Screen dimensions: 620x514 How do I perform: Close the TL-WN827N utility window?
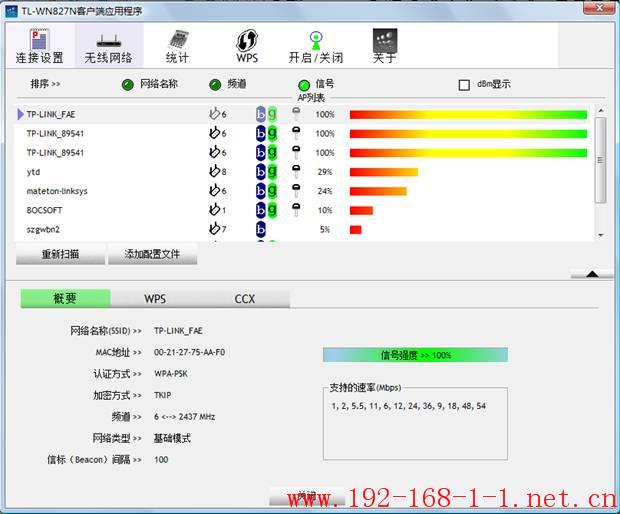click(599, 8)
